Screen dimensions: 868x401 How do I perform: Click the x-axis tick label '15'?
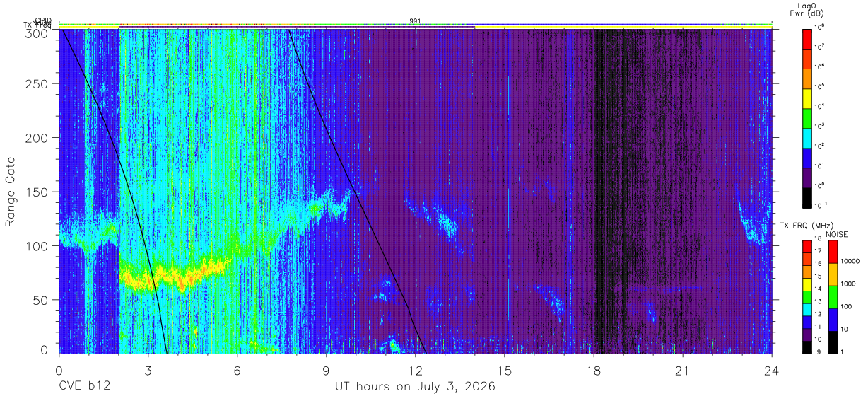pyautogui.click(x=505, y=371)
